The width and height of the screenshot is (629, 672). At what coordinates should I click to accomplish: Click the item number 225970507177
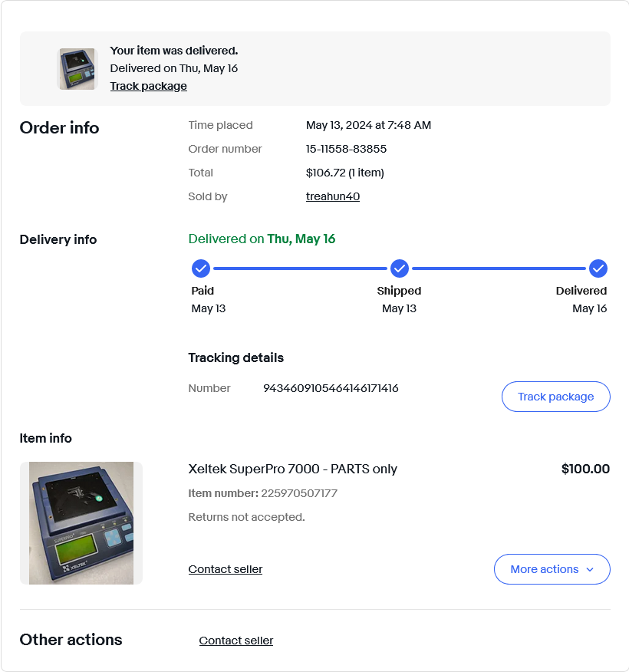click(x=299, y=493)
